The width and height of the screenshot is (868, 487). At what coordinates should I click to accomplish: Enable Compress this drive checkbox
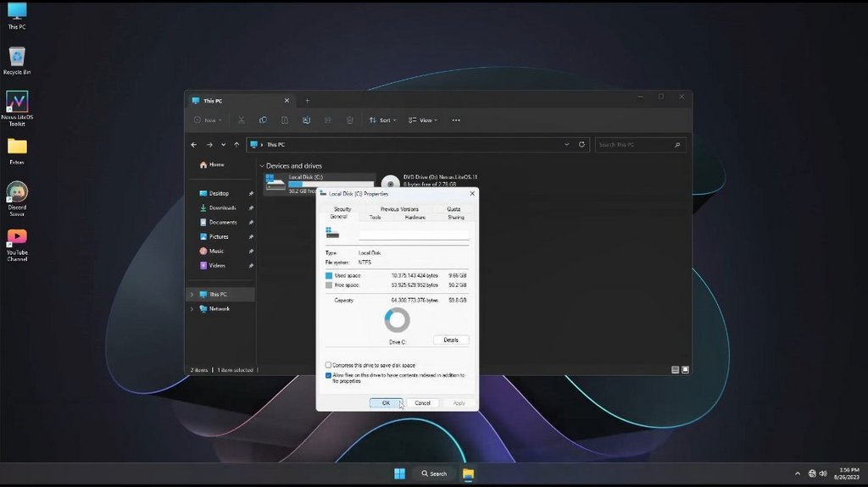(x=328, y=365)
